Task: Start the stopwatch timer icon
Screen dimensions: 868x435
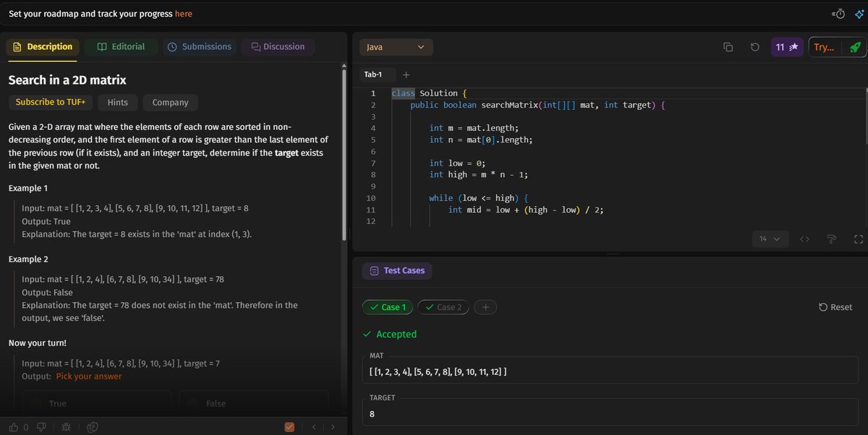Action: [x=839, y=14]
